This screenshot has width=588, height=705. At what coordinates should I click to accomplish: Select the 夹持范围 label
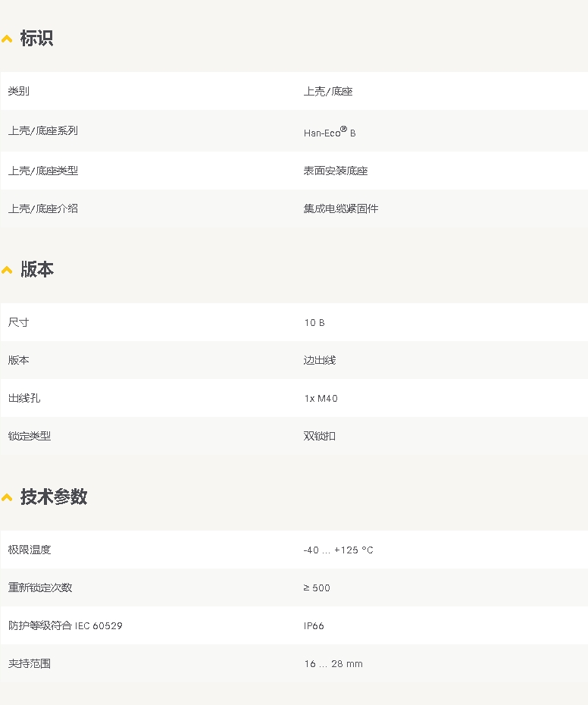30,663
